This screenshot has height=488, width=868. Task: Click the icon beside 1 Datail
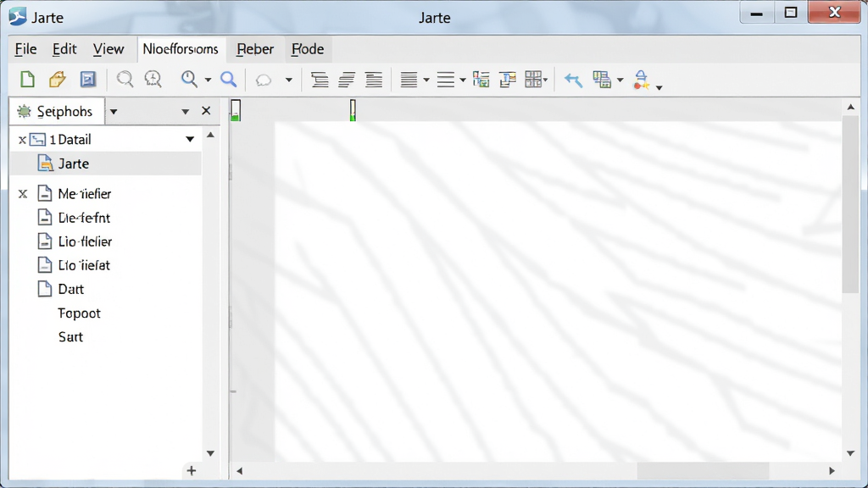tap(37, 140)
